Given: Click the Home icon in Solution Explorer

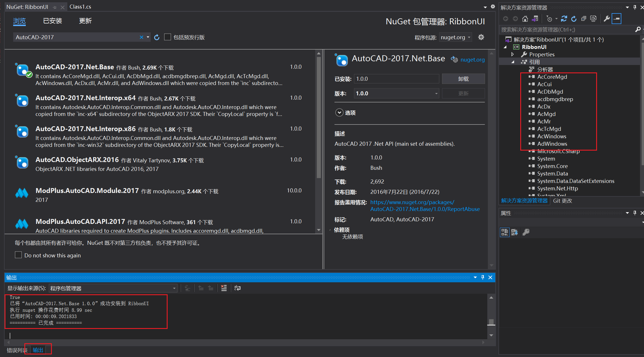Looking at the screenshot, I should click(x=525, y=19).
